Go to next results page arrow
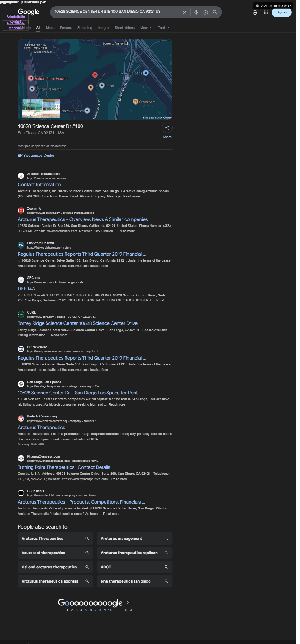The height and width of the screenshot is (644, 300). click(128, 602)
